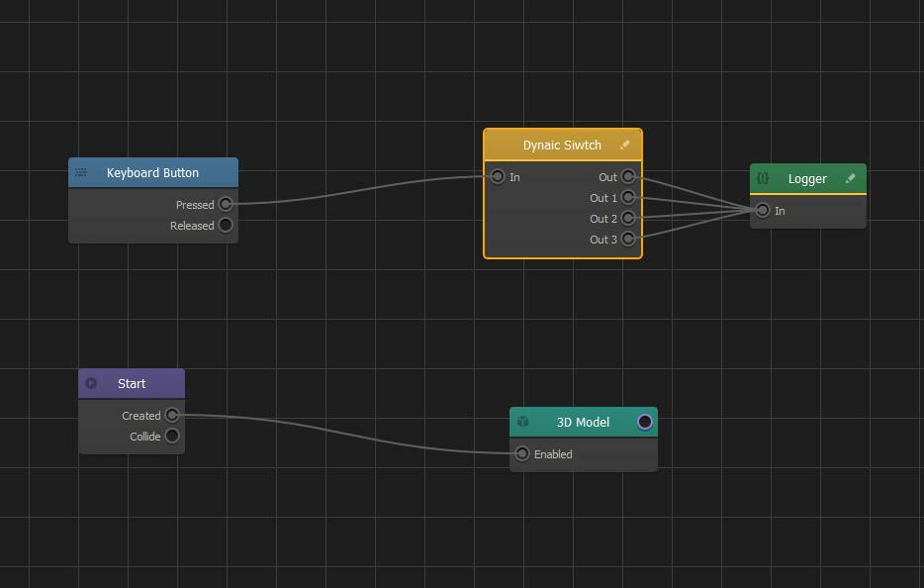Click the Out 2 port on Dynaic Siwtch
This screenshot has width=924, height=588.
pos(628,219)
